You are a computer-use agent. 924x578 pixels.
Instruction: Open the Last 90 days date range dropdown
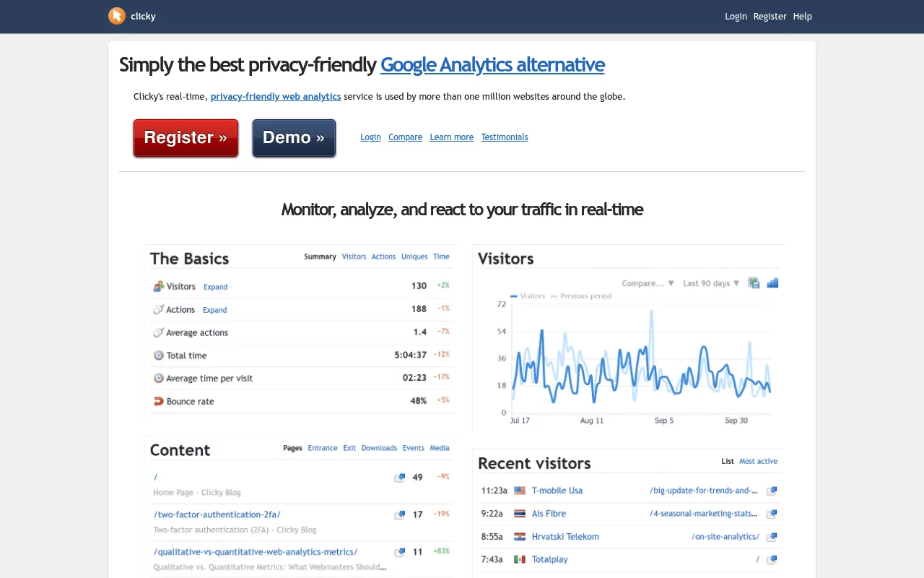coord(711,283)
